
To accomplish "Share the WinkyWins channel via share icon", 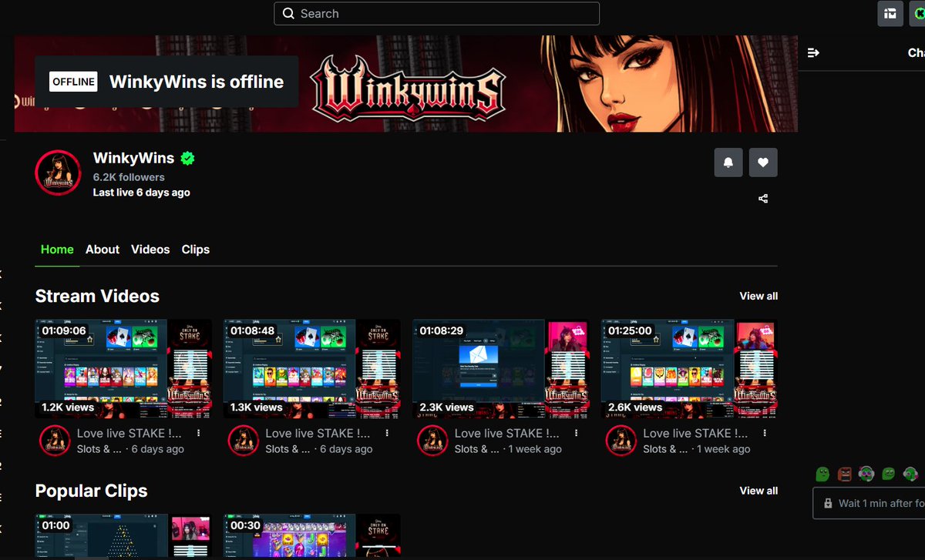I will (763, 199).
